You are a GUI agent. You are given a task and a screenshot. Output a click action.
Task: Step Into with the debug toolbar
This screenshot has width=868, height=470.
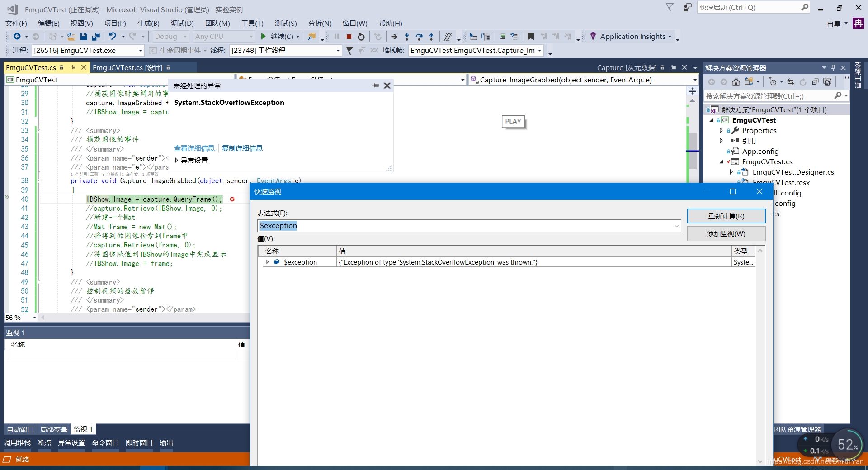[x=407, y=37]
